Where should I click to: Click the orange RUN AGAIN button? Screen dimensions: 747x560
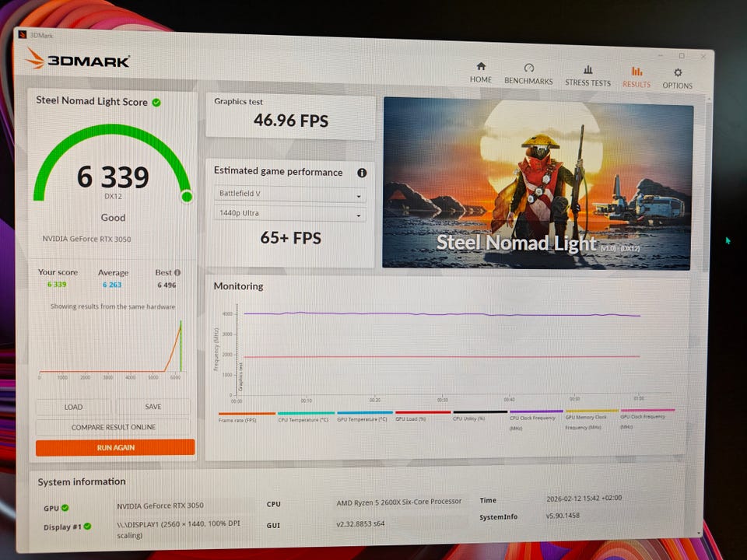click(x=115, y=448)
